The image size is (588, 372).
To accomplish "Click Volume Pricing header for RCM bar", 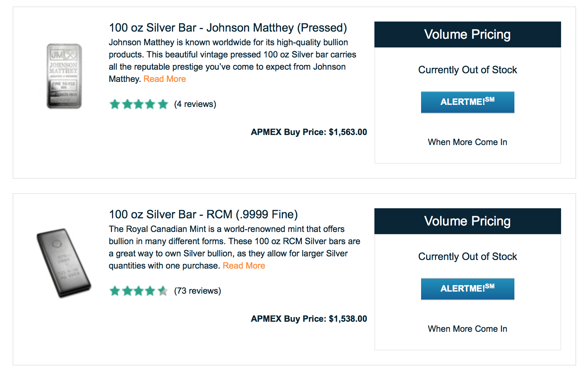I will tap(467, 221).
